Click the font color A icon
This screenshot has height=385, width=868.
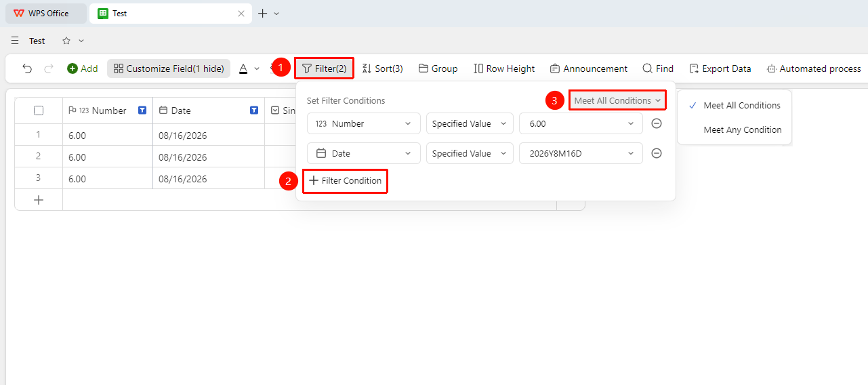243,68
